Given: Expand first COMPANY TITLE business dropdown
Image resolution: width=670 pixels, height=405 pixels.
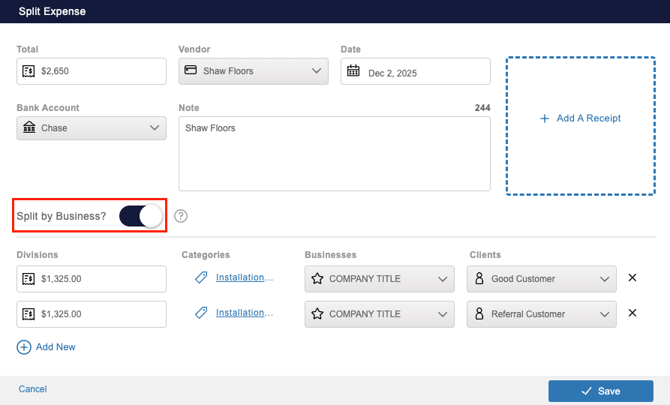Looking at the screenshot, I should [379, 279].
